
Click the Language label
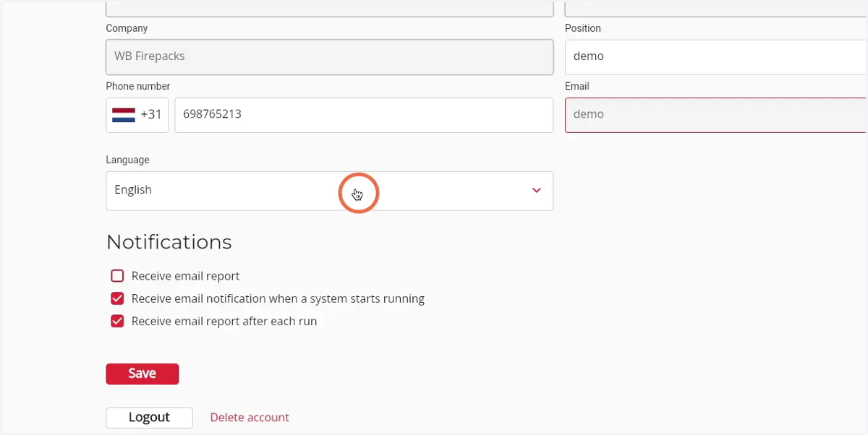click(x=127, y=160)
